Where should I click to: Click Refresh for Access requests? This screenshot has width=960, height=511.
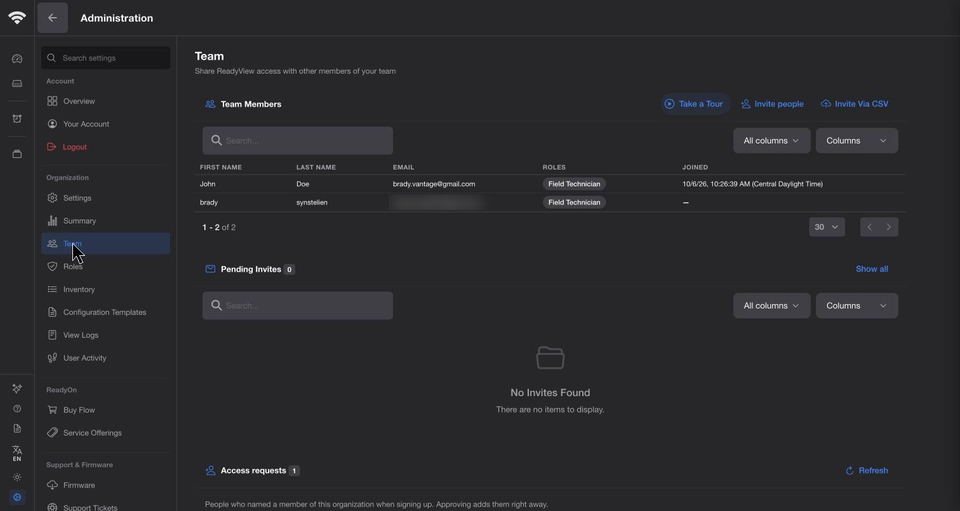pos(867,471)
